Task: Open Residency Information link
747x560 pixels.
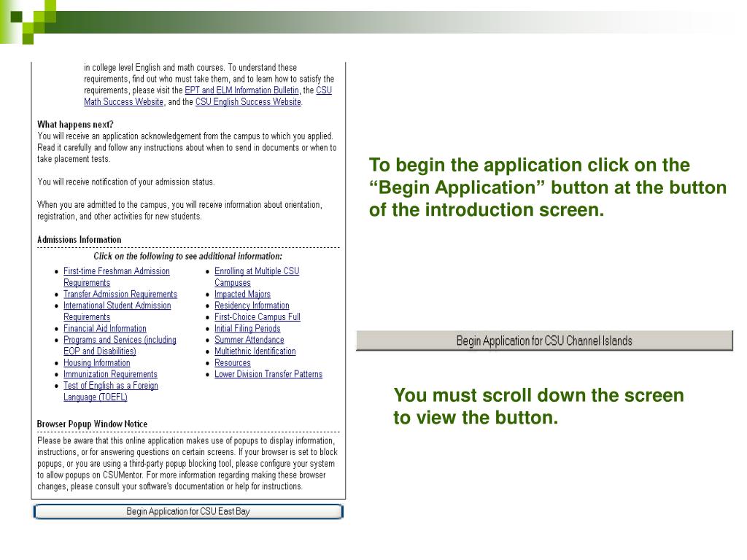Action: coord(252,306)
